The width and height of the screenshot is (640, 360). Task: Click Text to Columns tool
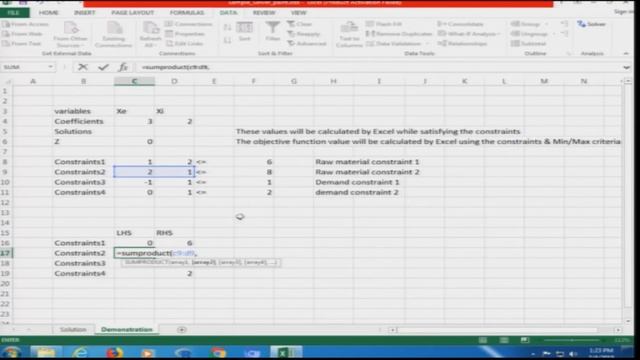coord(349,34)
